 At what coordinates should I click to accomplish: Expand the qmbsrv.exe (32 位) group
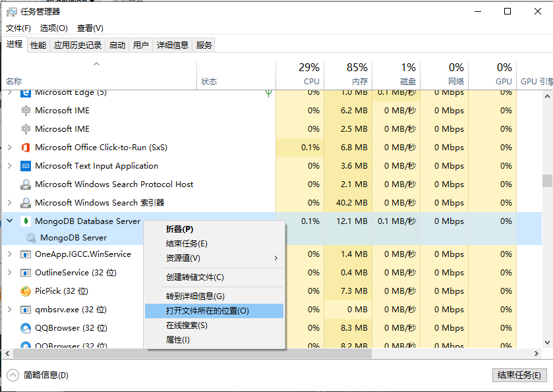pyautogui.click(x=10, y=310)
